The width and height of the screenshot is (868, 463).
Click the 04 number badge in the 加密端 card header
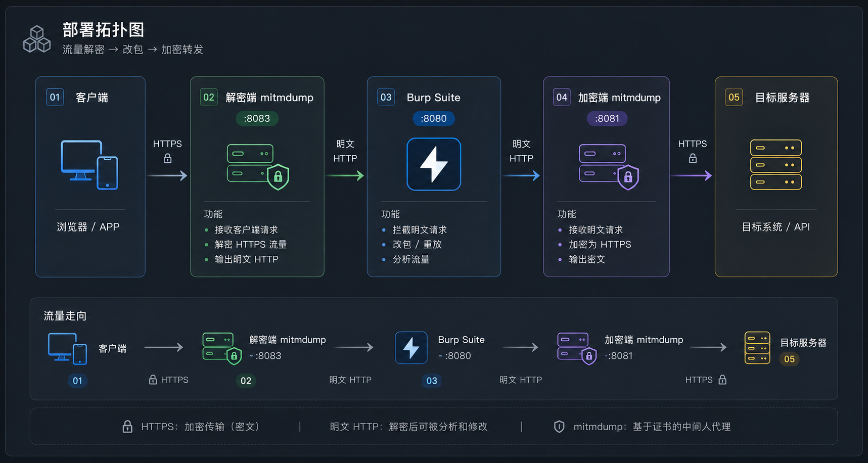tap(562, 97)
